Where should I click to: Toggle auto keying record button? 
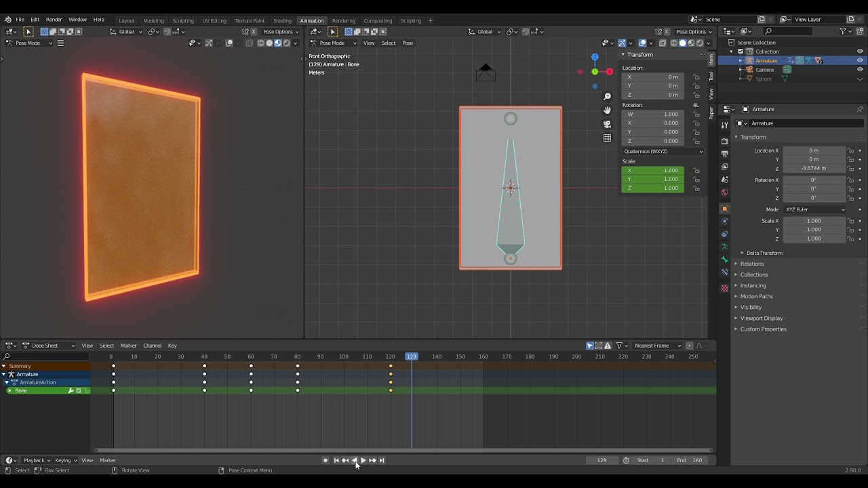coord(325,460)
